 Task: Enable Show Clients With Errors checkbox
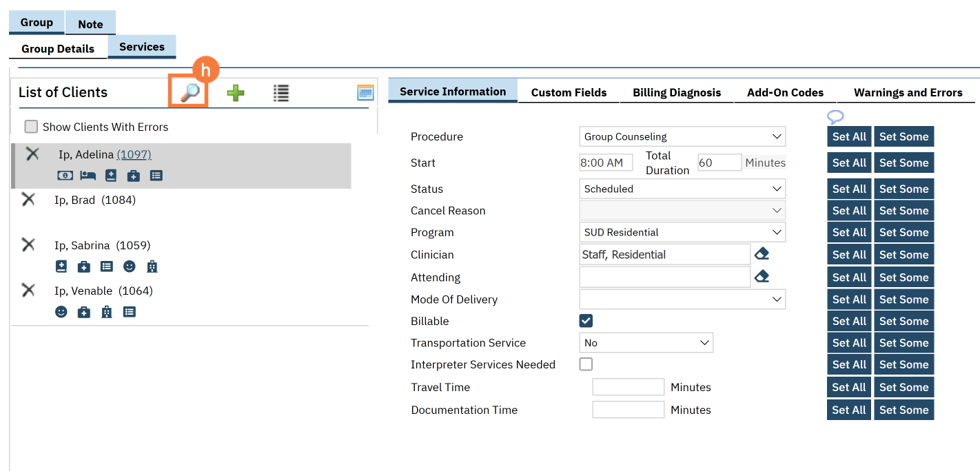tap(31, 127)
